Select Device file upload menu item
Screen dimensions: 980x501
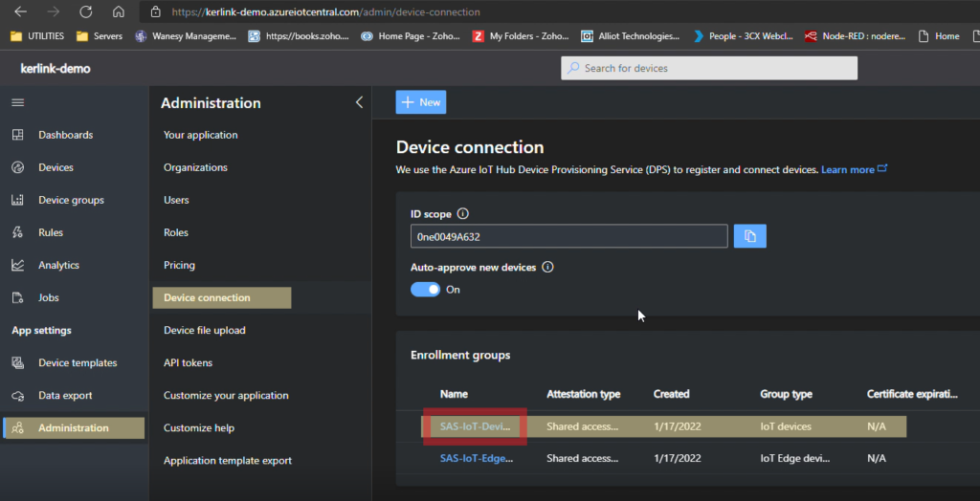pyautogui.click(x=204, y=330)
